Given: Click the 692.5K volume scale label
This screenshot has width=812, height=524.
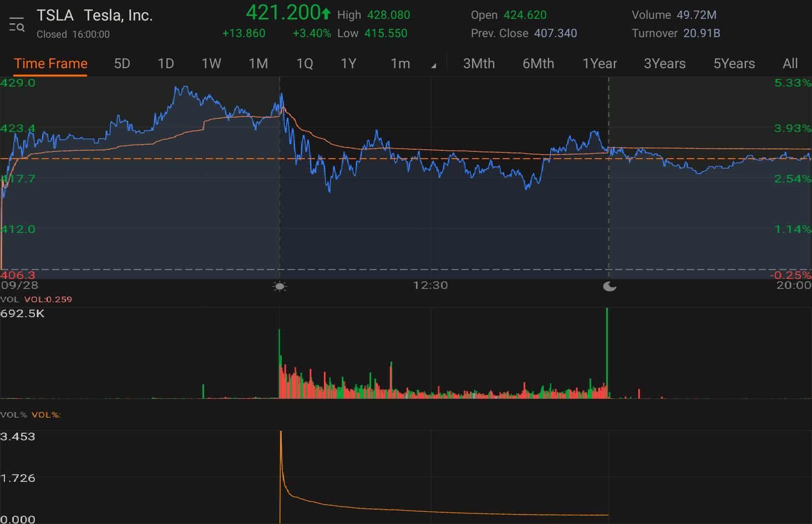Looking at the screenshot, I should pos(23,313).
